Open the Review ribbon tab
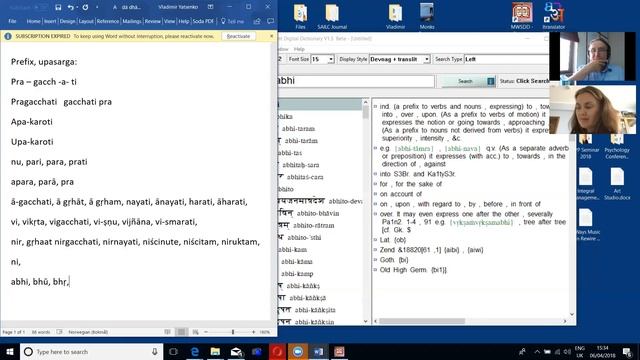Image resolution: width=640 pixels, height=360 pixels. coord(153,21)
